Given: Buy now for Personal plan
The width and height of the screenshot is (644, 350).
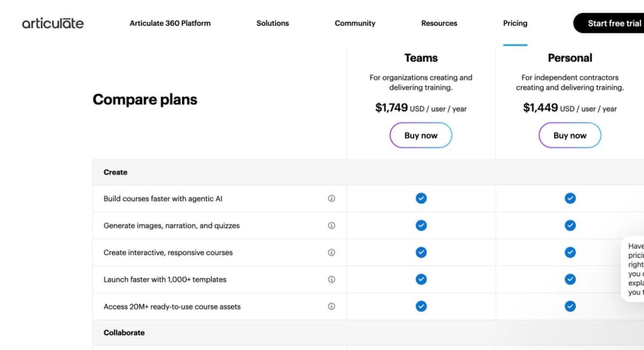Looking at the screenshot, I should [x=570, y=135].
